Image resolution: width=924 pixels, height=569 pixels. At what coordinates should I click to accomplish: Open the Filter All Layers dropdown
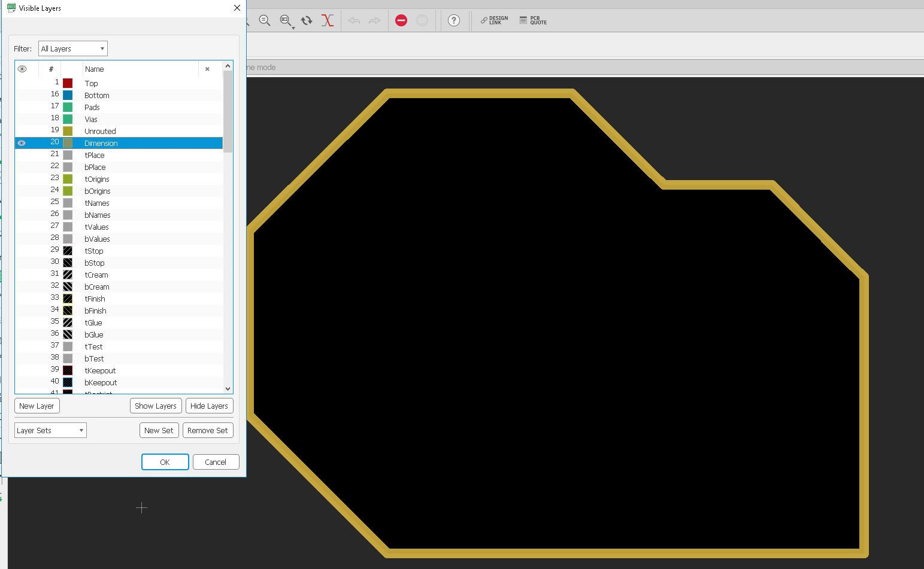73,48
